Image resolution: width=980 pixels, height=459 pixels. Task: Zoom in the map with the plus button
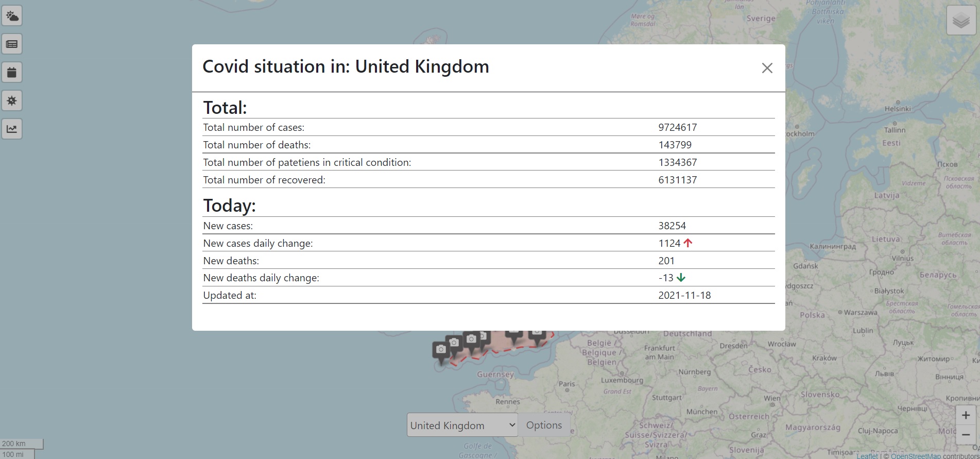966,415
